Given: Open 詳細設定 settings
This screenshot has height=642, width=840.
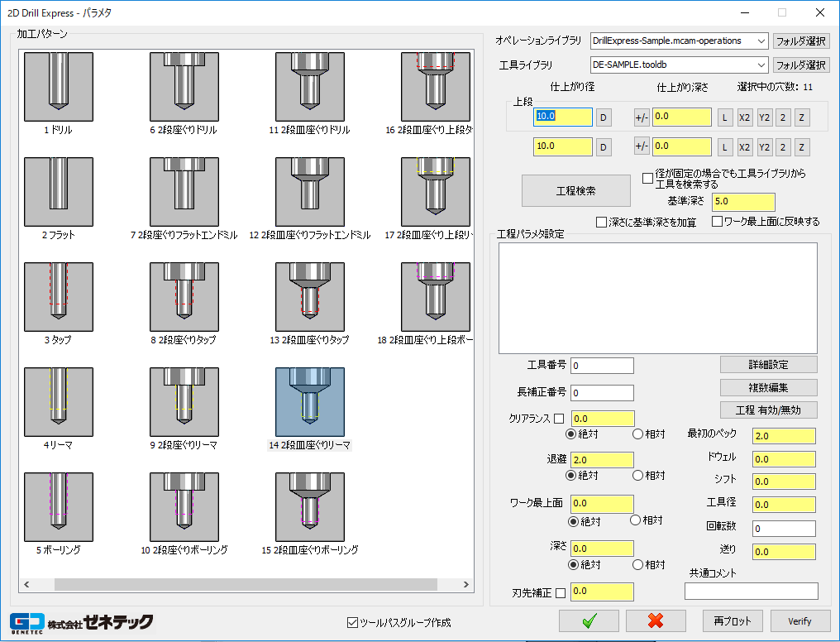Looking at the screenshot, I should point(768,364).
